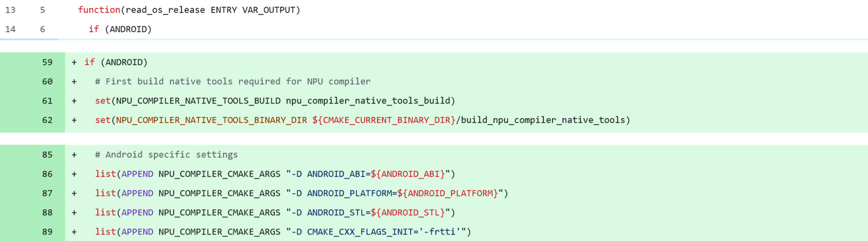This screenshot has width=868, height=241.
Task: Select line number 86 in the gutter
Action: 47,174
